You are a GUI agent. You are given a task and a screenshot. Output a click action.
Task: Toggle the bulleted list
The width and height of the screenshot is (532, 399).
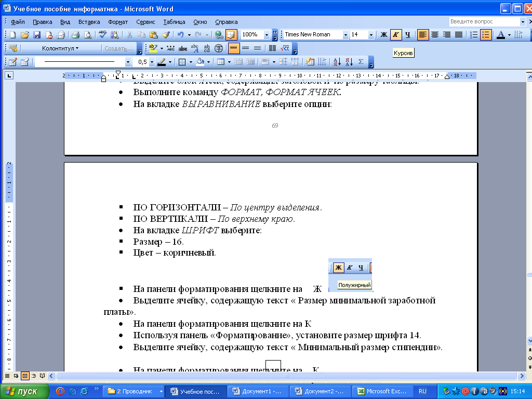click(486, 35)
